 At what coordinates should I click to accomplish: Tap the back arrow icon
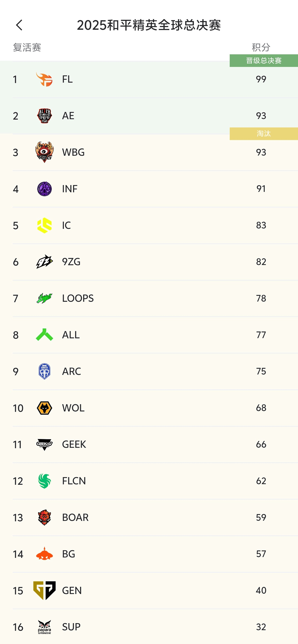(19, 25)
